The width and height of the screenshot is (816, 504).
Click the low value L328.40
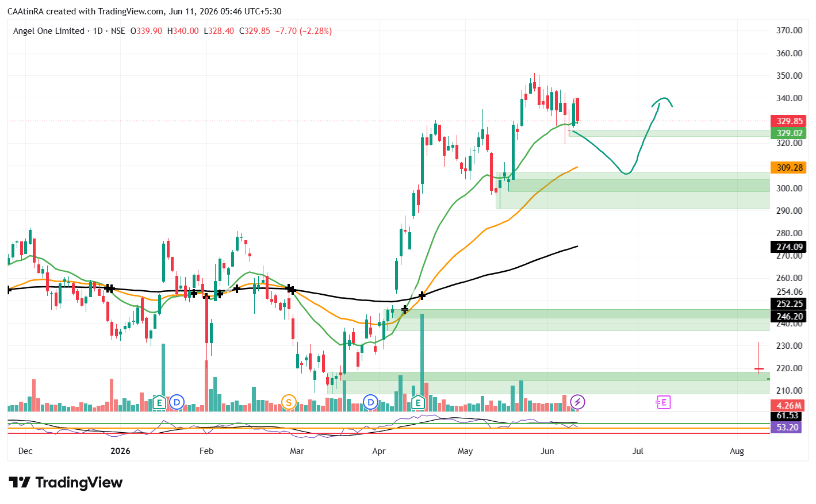pyautogui.click(x=219, y=31)
